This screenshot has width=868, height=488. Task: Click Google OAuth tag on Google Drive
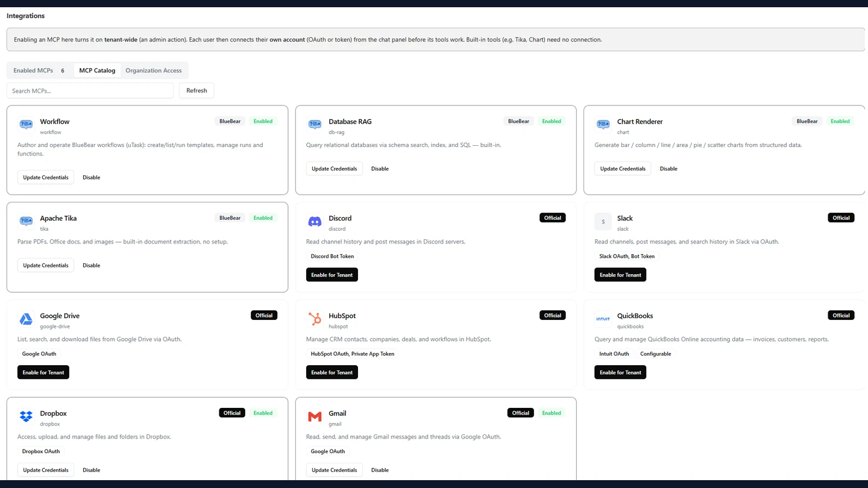coord(39,354)
